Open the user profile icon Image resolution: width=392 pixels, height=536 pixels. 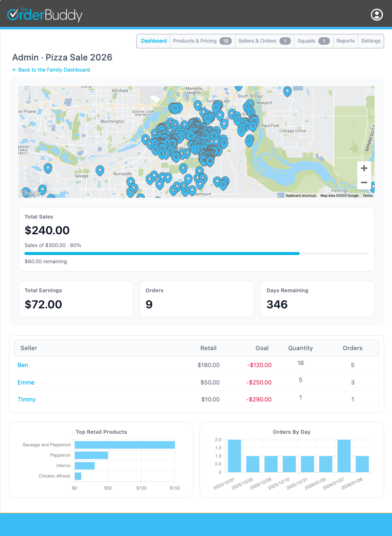click(x=376, y=14)
